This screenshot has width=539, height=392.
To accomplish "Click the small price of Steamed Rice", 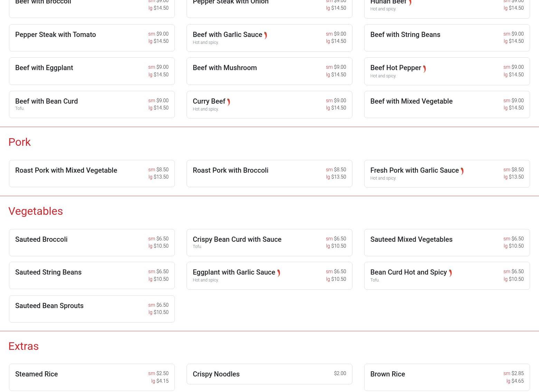I will tap(162, 373).
